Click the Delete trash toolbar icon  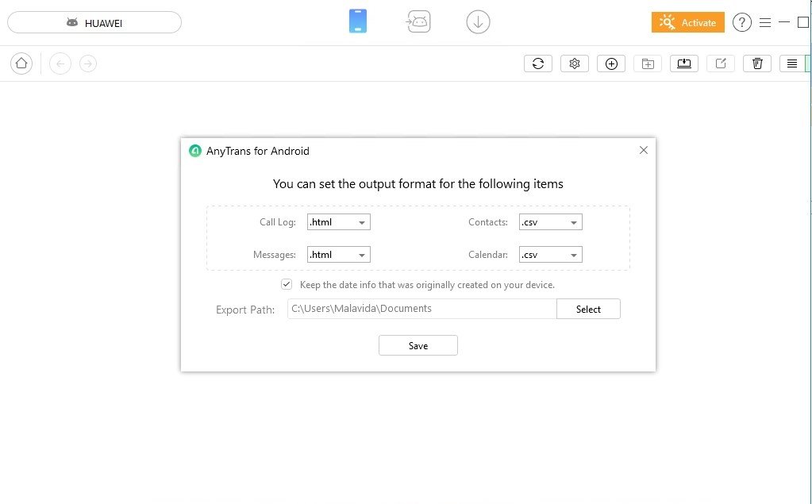(757, 63)
